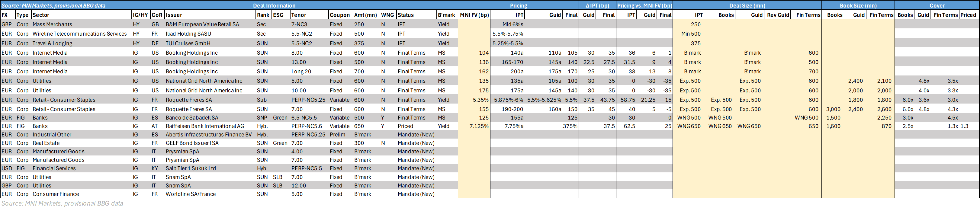Select the GELF Bond Issuer I SA cell
This screenshot has width=980, height=208.
coord(192,143)
